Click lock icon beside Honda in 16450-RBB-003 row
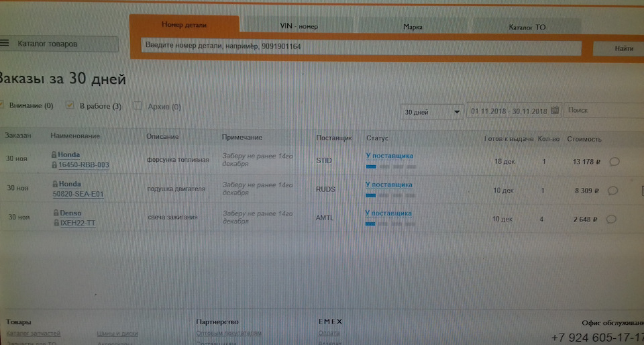 (54, 154)
